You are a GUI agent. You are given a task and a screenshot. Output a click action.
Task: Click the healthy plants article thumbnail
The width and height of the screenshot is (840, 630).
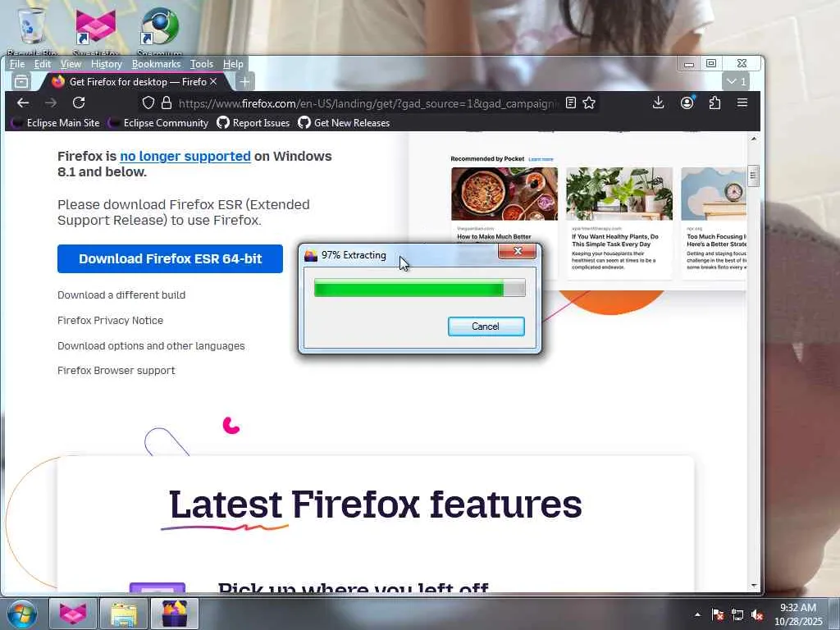point(619,194)
